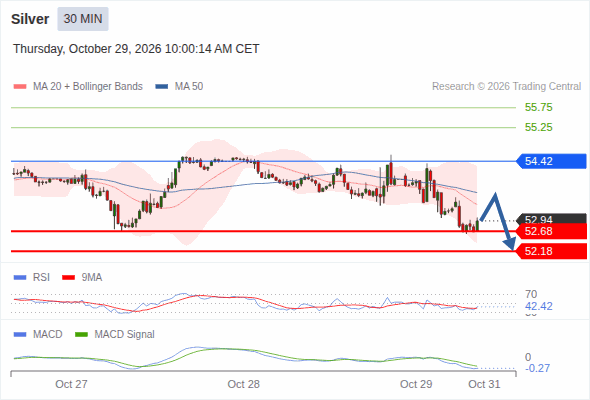
Task: Click the MACD legend label
Action: pos(48,335)
